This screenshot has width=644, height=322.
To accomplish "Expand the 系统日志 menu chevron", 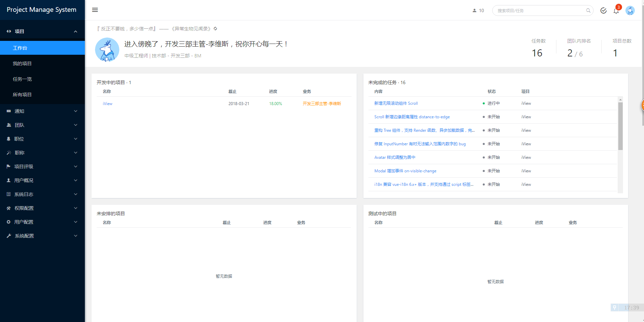I will click(76, 194).
